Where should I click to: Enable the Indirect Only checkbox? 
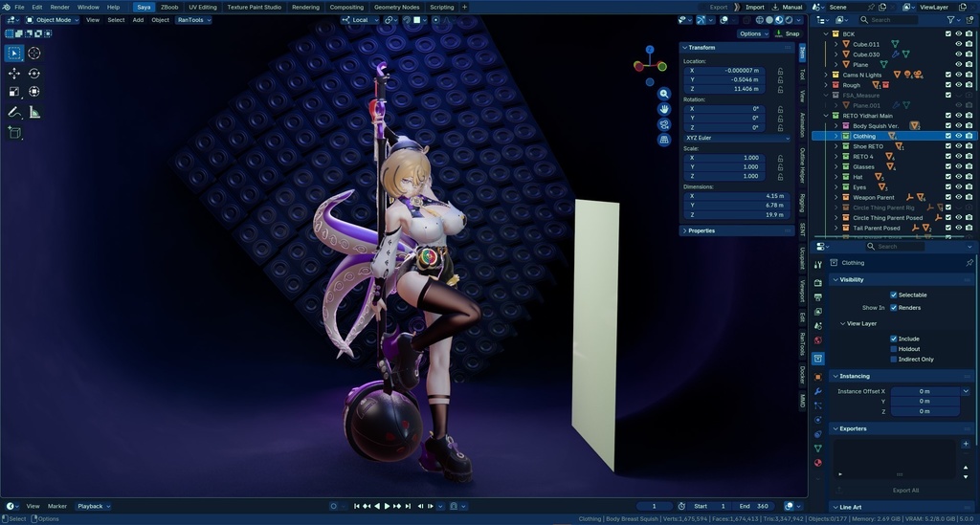894,359
